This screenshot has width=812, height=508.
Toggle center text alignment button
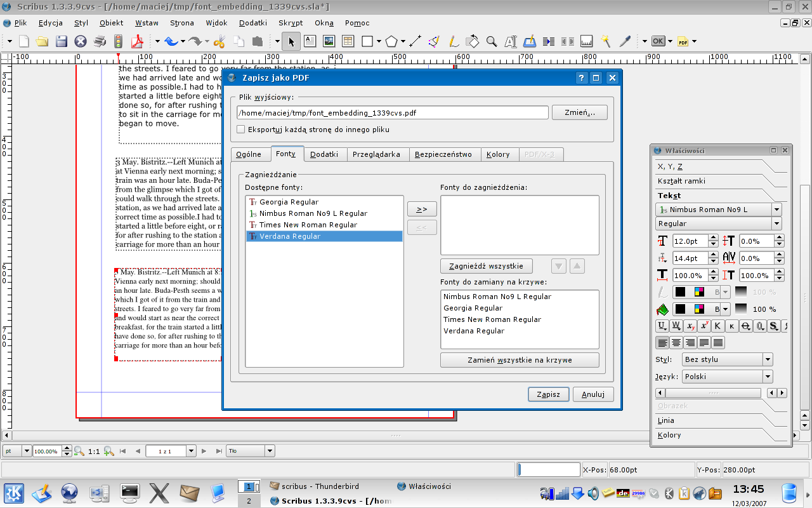click(676, 343)
